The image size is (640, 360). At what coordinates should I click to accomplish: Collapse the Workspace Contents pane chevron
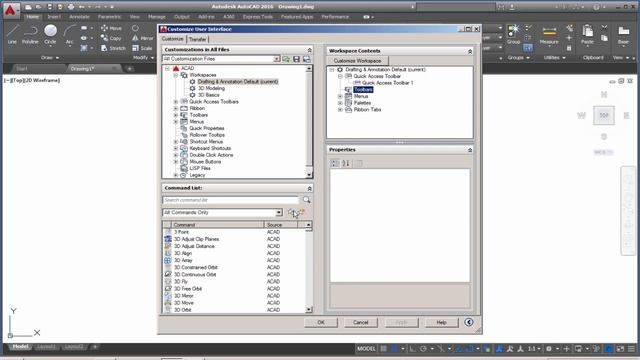click(x=469, y=51)
